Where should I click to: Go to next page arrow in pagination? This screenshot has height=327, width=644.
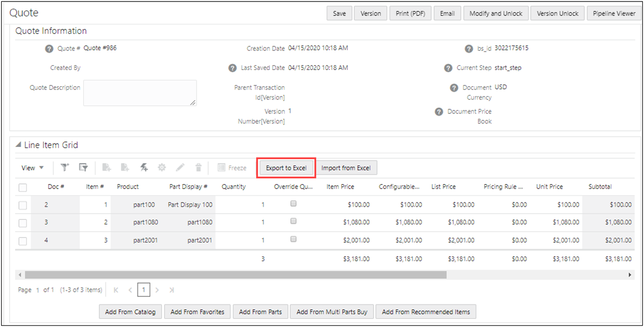[157, 290]
